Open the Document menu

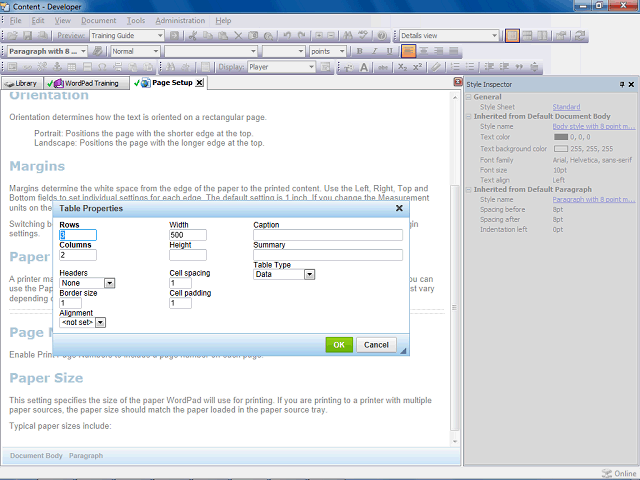coord(98,20)
